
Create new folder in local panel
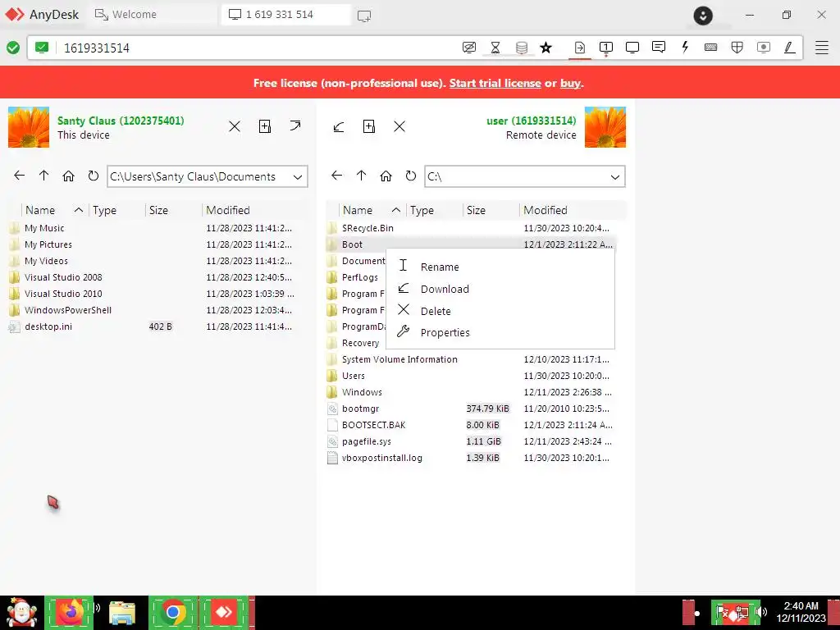[265, 126]
